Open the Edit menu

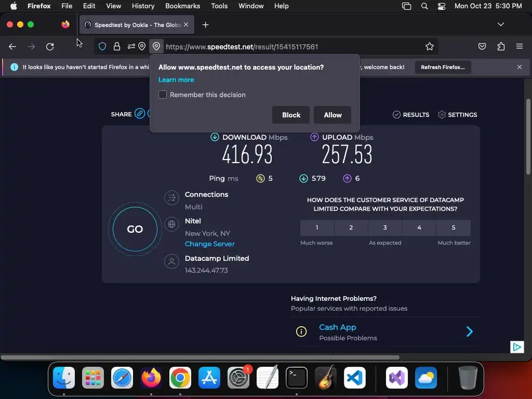pyautogui.click(x=89, y=6)
